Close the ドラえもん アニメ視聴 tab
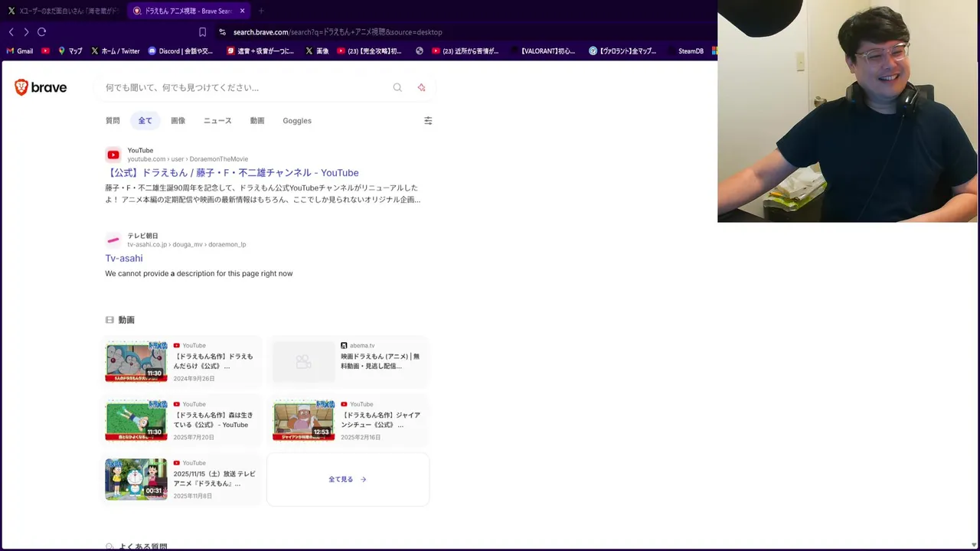Image resolution: width=980 pixels, height=551 pixels. pyautogui.click(x=242, y=11)
